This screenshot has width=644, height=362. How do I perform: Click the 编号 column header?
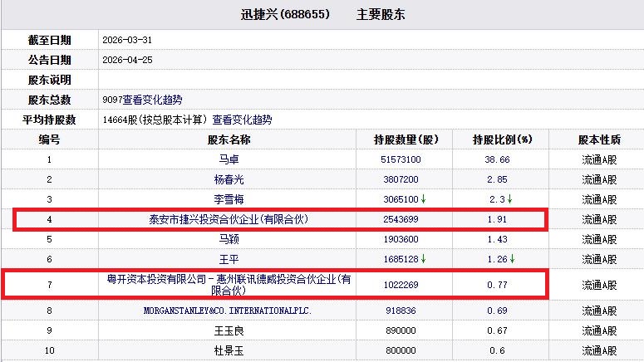click(x=49, y=139)
